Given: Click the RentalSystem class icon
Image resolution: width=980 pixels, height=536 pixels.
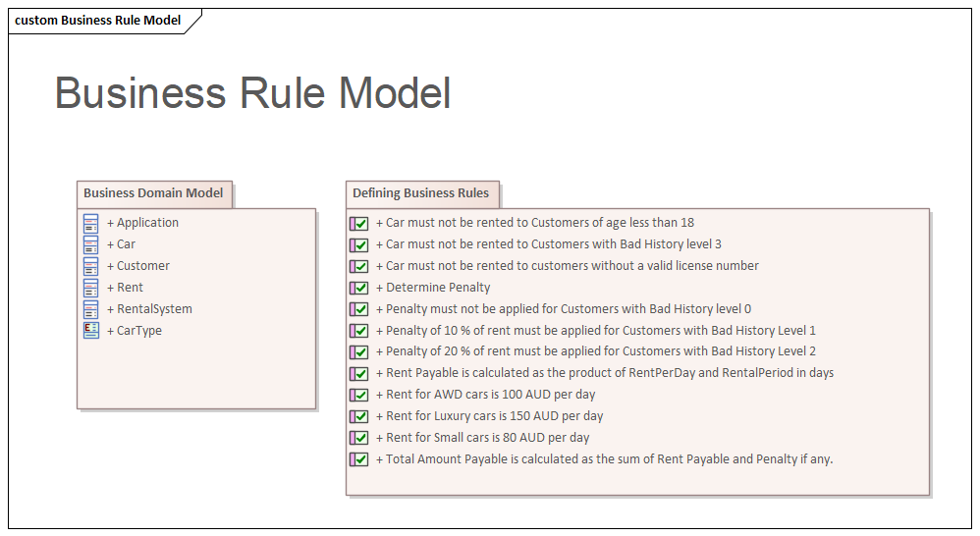Looking at the screenshot, I should pos(91,309).
